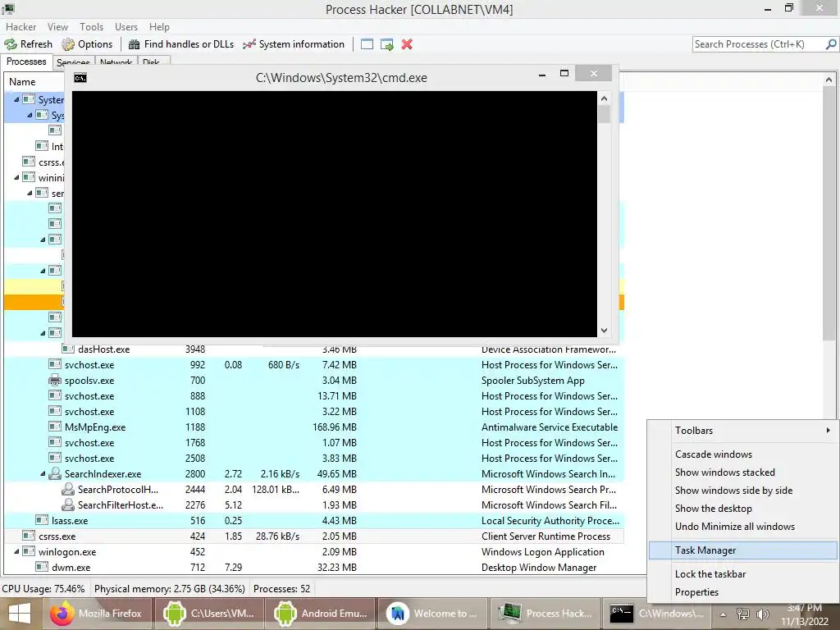
Task: Click the cmd.exe title bar icon
Action: pos(80,78)
